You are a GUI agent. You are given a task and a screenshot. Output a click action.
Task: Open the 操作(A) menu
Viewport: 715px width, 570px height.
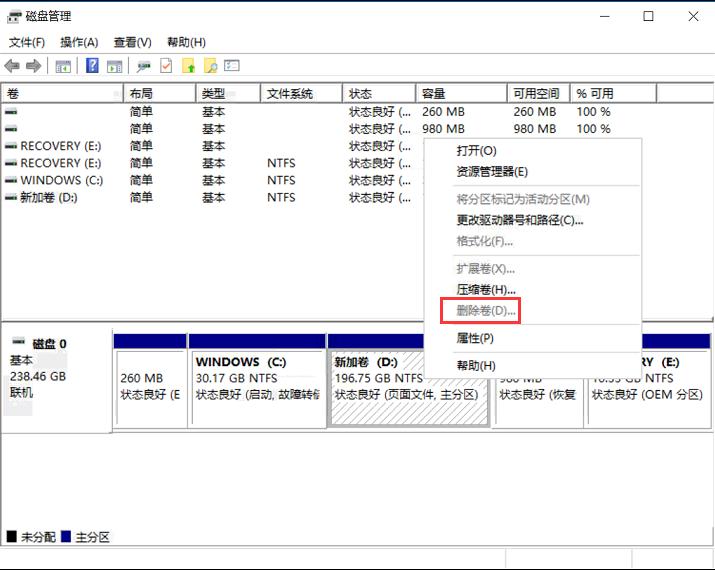click(x=79, y=42)
